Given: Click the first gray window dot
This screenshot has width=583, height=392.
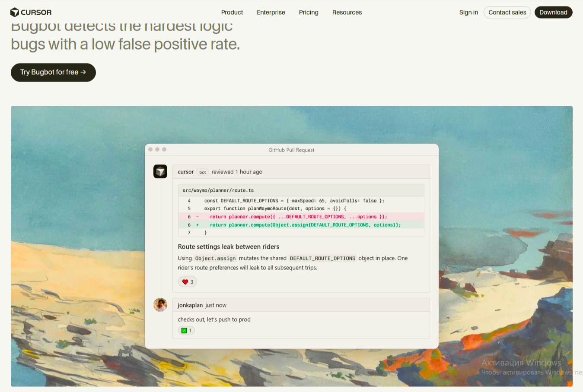Looking at the screenshot, I should click(150, 149).
